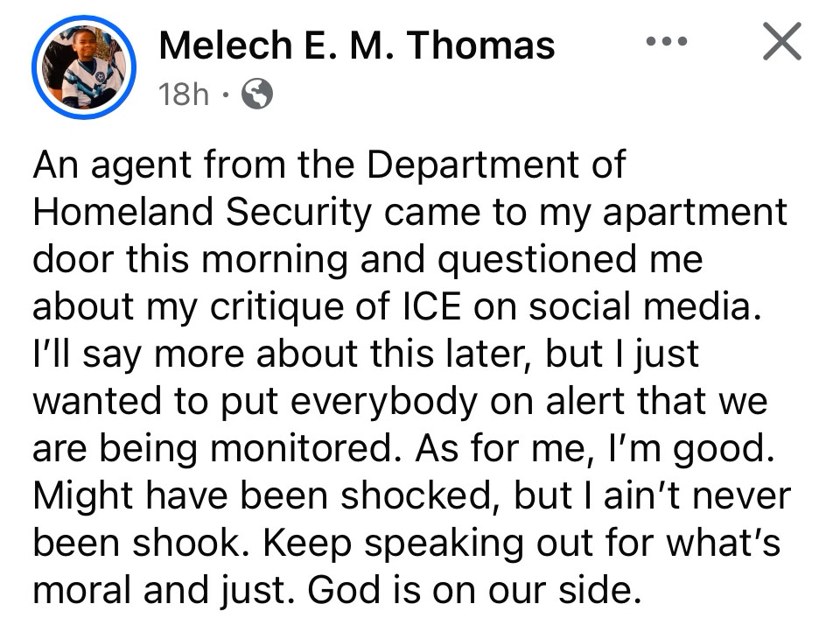Tap the words social media in the post
Viewport: 840px width, 618px height.
(x=645, y=307)
